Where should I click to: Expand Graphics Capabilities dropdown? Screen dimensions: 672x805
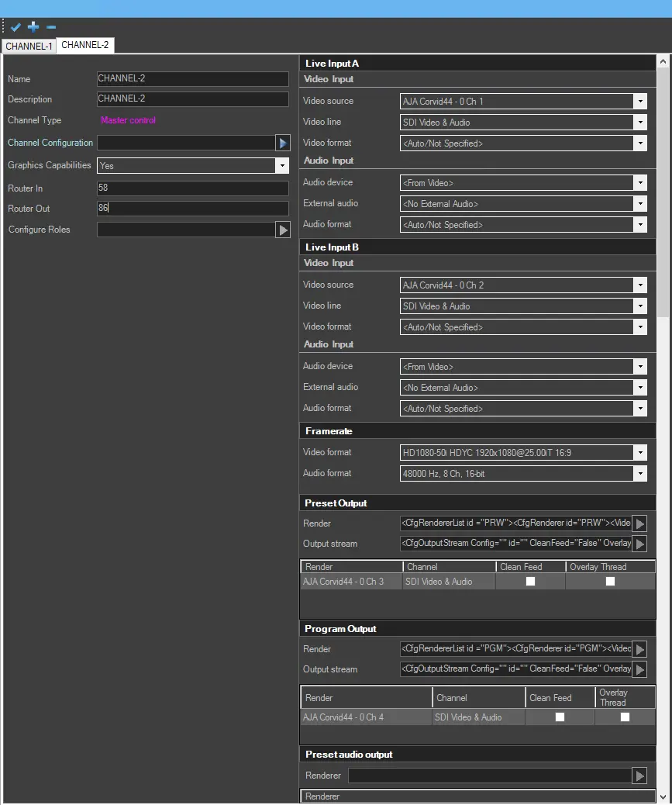click(281, 165)
